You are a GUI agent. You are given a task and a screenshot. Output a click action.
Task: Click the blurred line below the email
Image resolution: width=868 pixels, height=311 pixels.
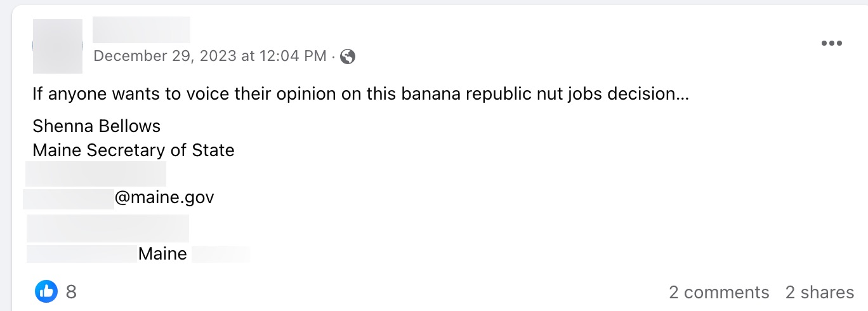click(x=108, y=228)
